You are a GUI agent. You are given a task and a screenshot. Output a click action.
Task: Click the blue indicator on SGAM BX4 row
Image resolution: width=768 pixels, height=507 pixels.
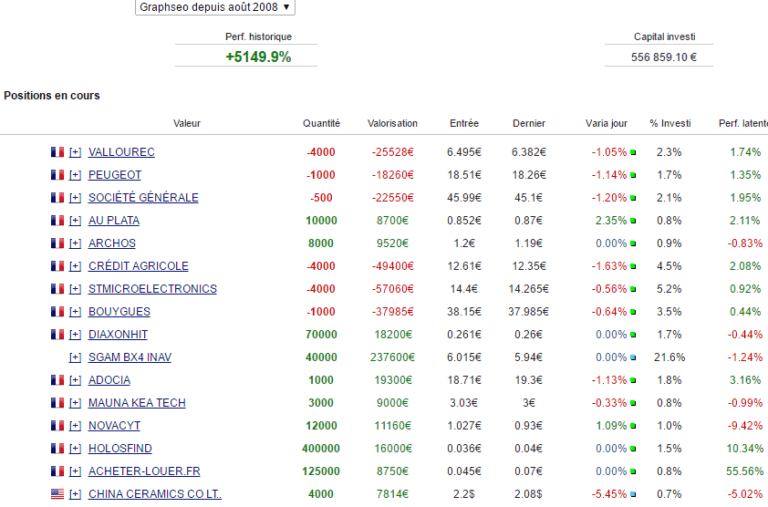coord(633,358)
